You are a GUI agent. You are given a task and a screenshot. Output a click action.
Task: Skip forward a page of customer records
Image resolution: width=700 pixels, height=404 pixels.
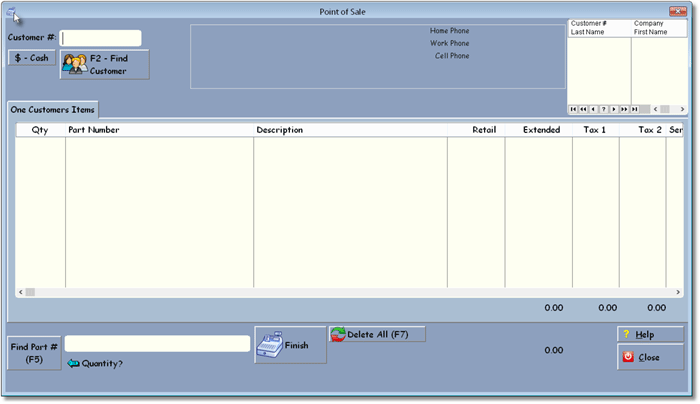pyautogui.click(x=624, y=109)
